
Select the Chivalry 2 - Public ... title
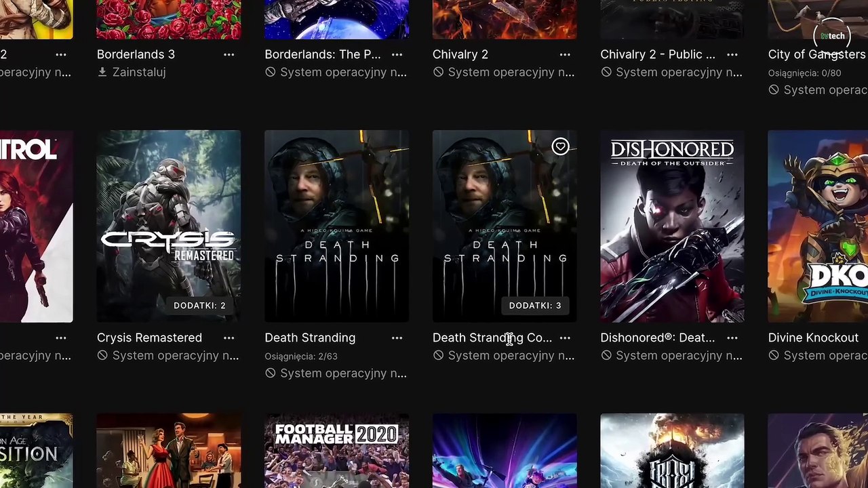click(658, 54)
